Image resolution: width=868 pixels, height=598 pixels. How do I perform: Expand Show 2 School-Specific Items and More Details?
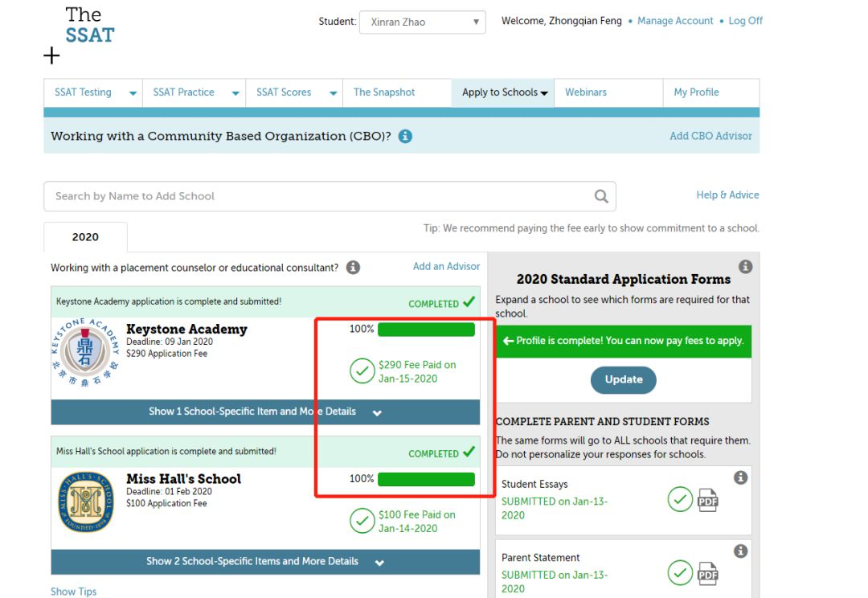265,562
